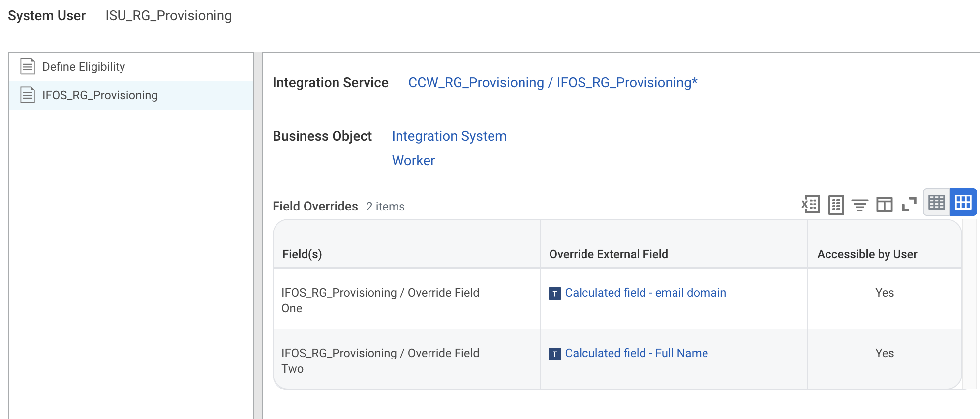The image size is (980, 419).
Task: Open Calculated field - email domain link
Action: pyautogui.click(x=645, y=293)
